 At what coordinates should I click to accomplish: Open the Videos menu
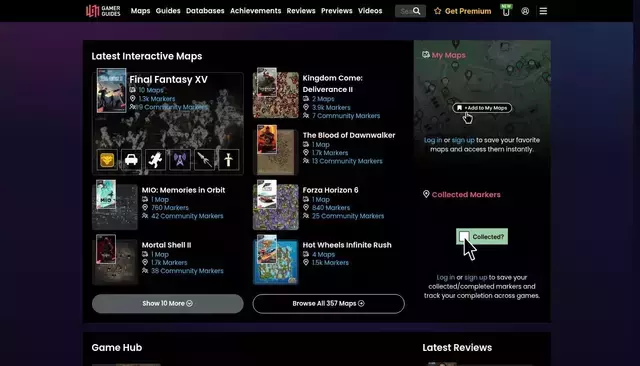[370, 11]
